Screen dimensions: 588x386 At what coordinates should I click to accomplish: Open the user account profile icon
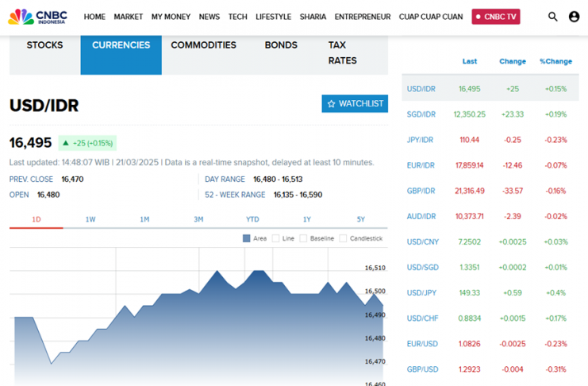click(574, 17)
